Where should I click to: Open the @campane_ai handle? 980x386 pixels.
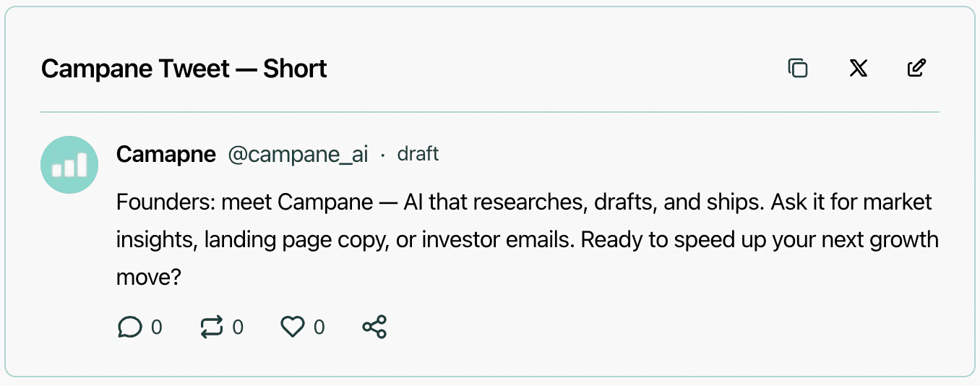coord(298,155)
